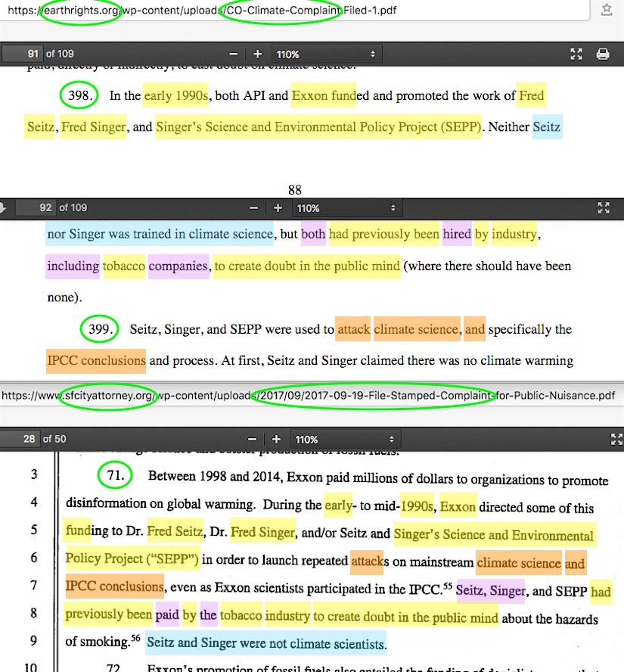Open the 110% zoom dropdown on page 91
The width and height of the screenshot is (624, 672).
click(326, 54)
